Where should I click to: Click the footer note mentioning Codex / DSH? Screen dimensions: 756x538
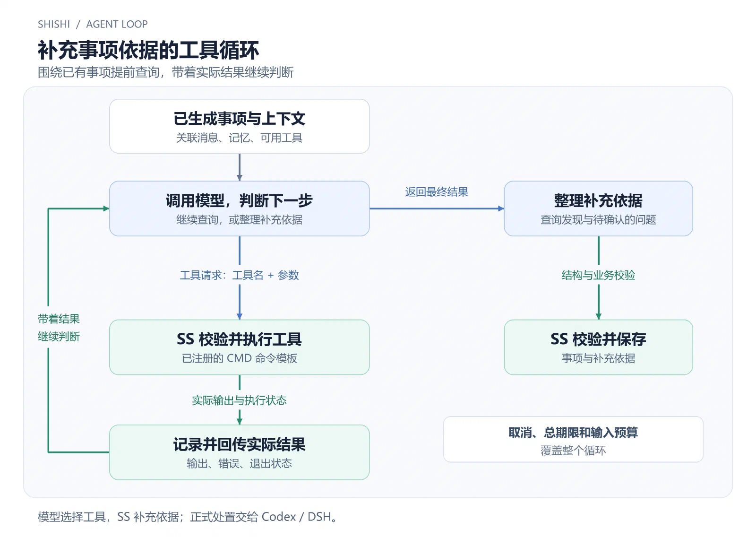tap(188, 517)
